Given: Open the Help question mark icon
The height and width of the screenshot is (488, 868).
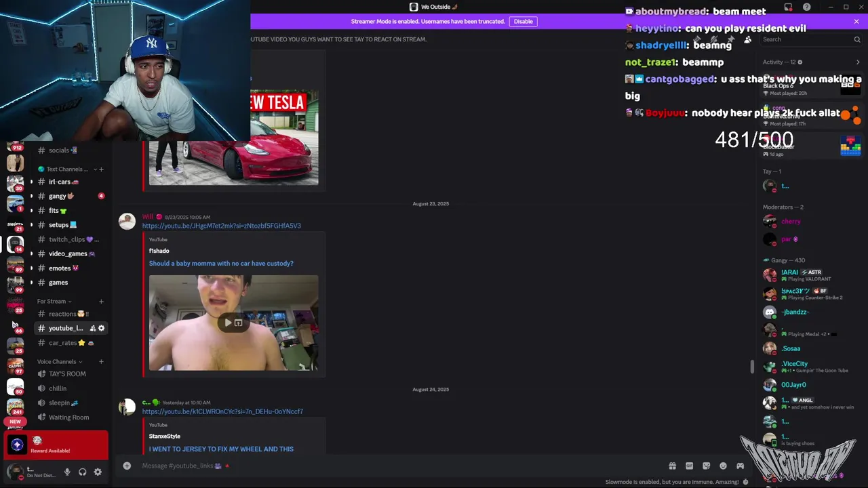Looking at the screenshot, I should (806, 7).
